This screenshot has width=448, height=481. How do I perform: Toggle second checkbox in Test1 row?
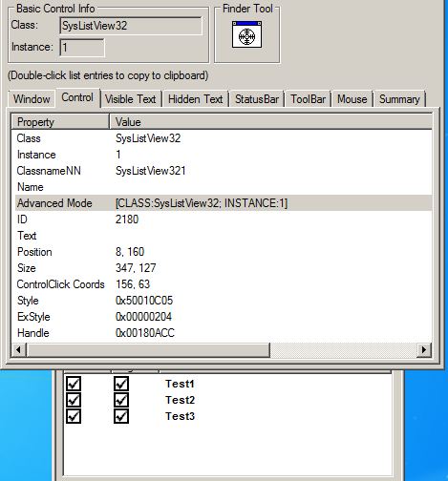point(121,384)
